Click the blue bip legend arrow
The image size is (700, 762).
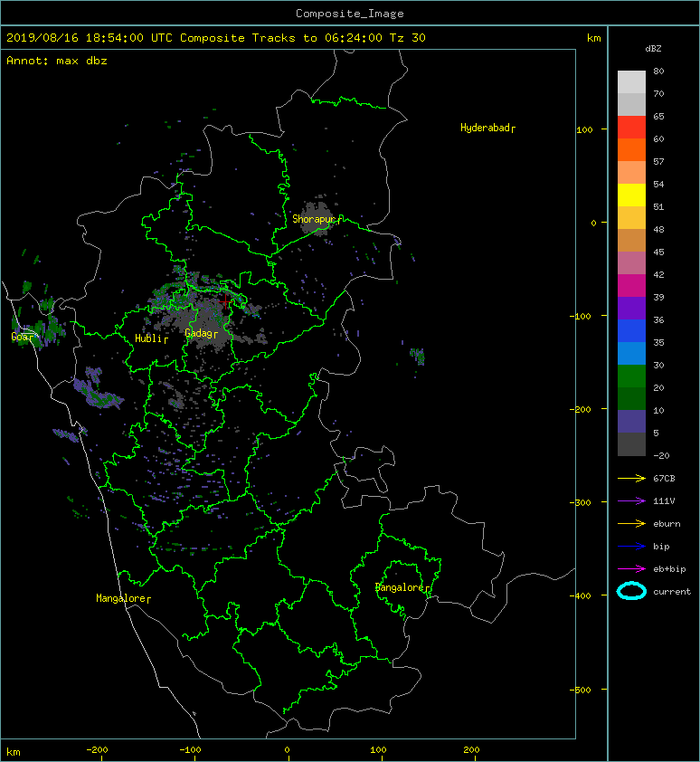tap(631, 547)
